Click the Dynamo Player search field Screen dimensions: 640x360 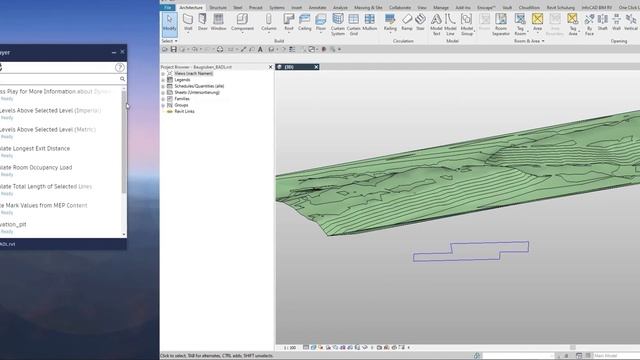point(59,79)
